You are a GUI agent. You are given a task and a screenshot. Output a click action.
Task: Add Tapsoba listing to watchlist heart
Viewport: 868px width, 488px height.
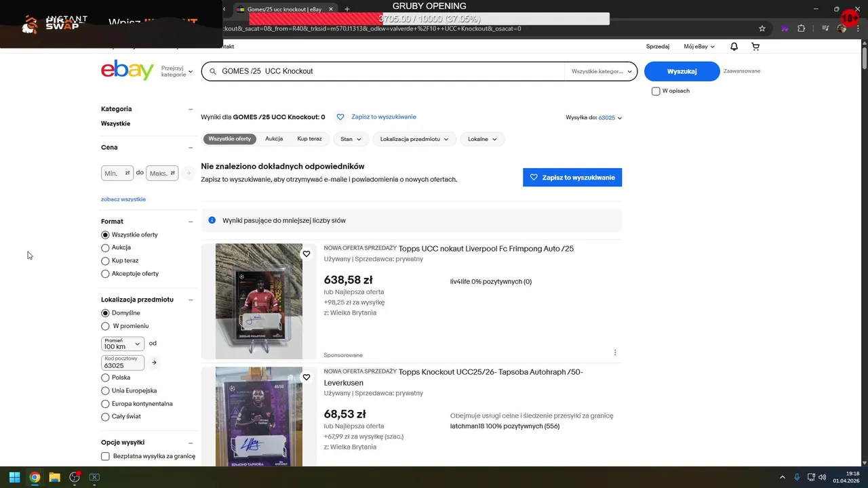coord(307,378)
